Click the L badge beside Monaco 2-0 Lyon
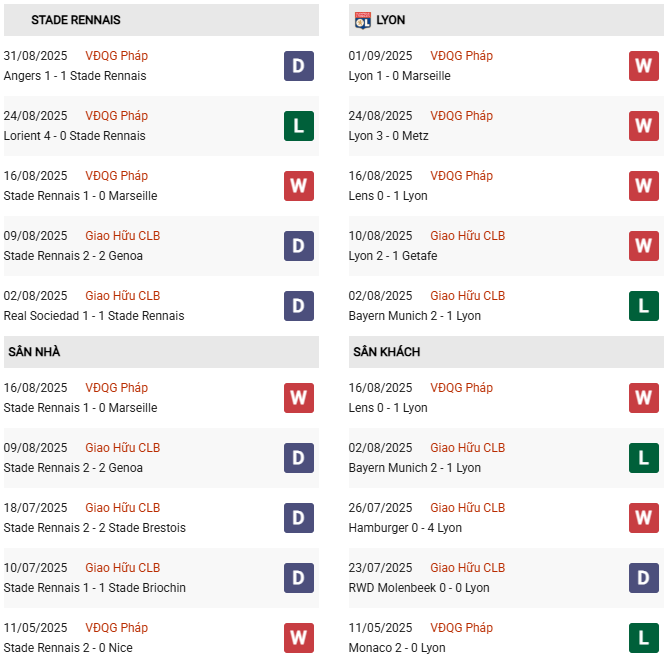 [643, 638]
